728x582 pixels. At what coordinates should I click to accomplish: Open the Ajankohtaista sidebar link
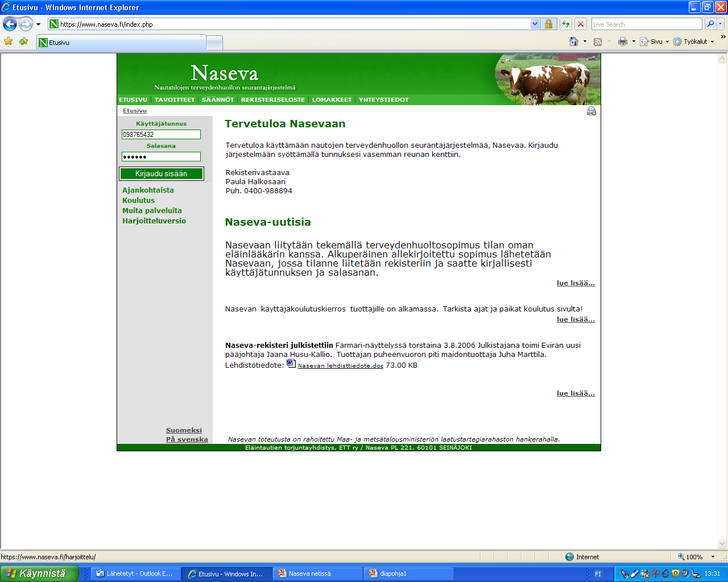coord(148,190)
